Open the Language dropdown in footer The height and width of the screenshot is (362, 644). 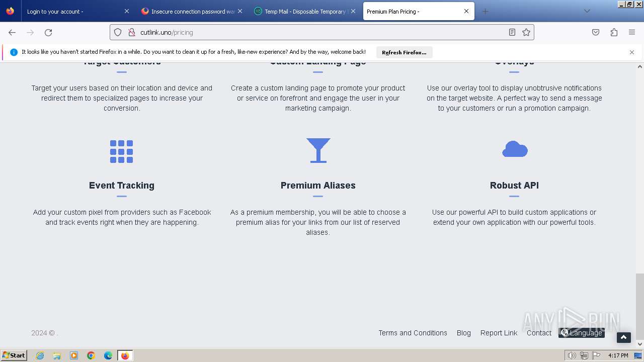pos(582,333)
